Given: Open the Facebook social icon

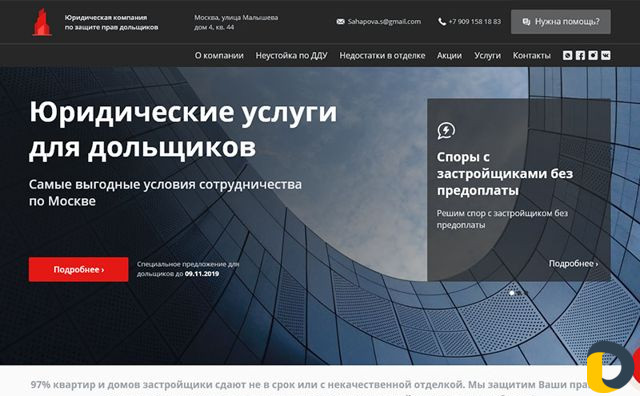Looking at the screenshot, I should click(580, 55).
